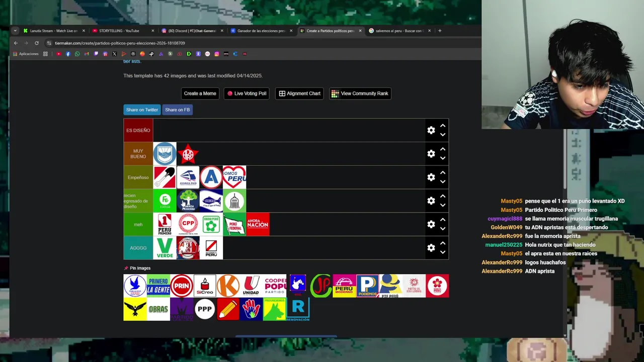Move meh tier up with arrow
The image size is (644, 362).
point(443,220)
